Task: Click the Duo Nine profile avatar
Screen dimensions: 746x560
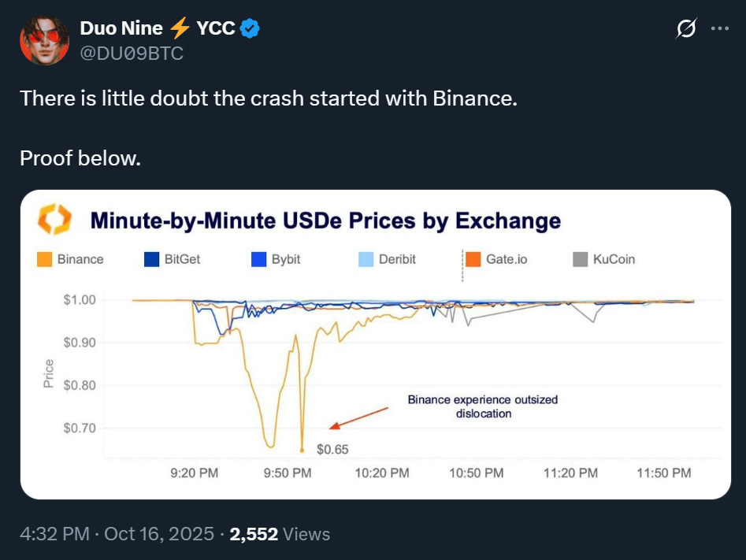Action: point(44,40)
